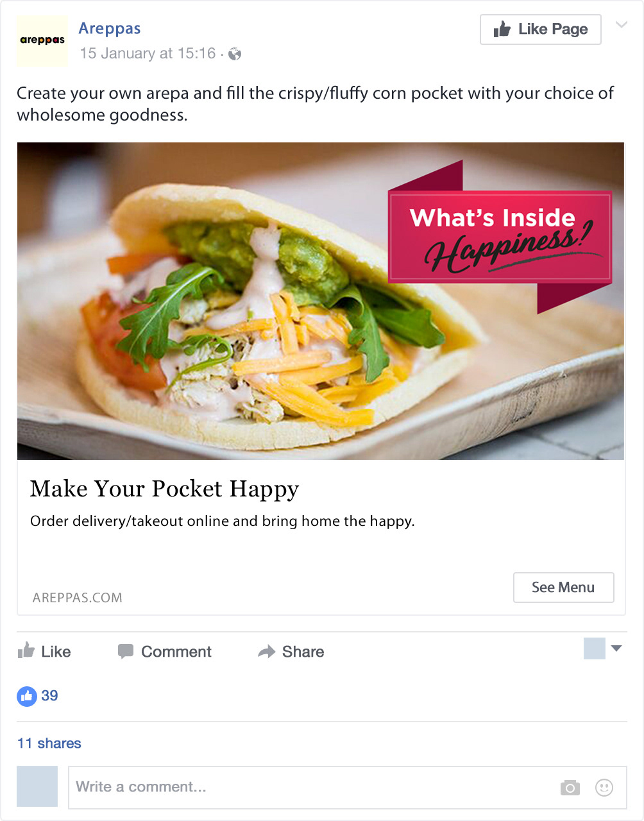Open the emoji smiley picker
This screenshot has width=644, height=821.
coord(604,788)
